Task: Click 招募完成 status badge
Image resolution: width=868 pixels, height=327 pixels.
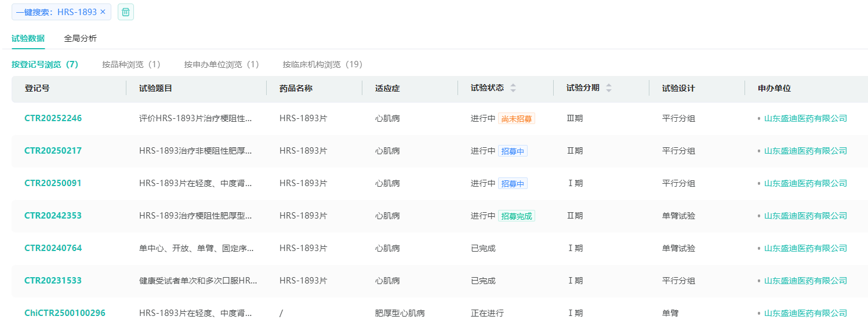Action: [516, 216]
